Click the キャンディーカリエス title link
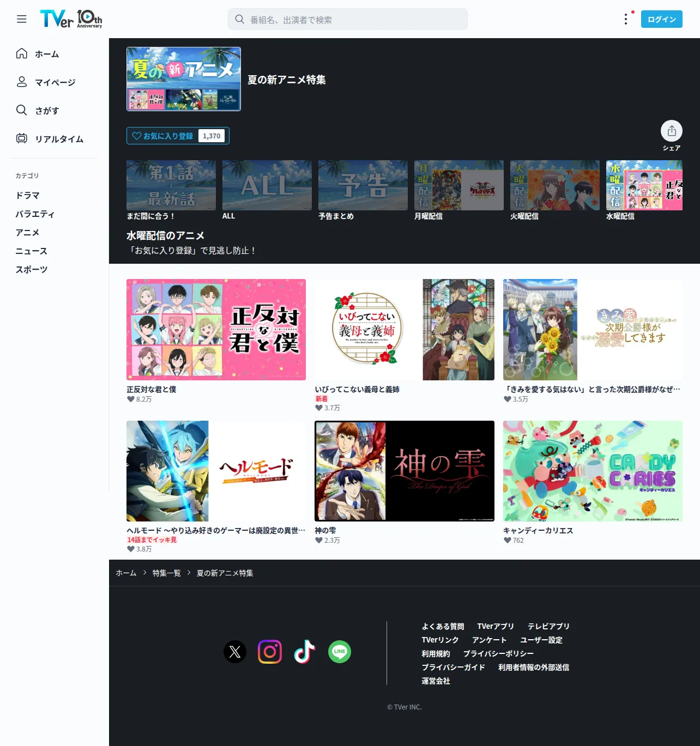 coord(538,531)
